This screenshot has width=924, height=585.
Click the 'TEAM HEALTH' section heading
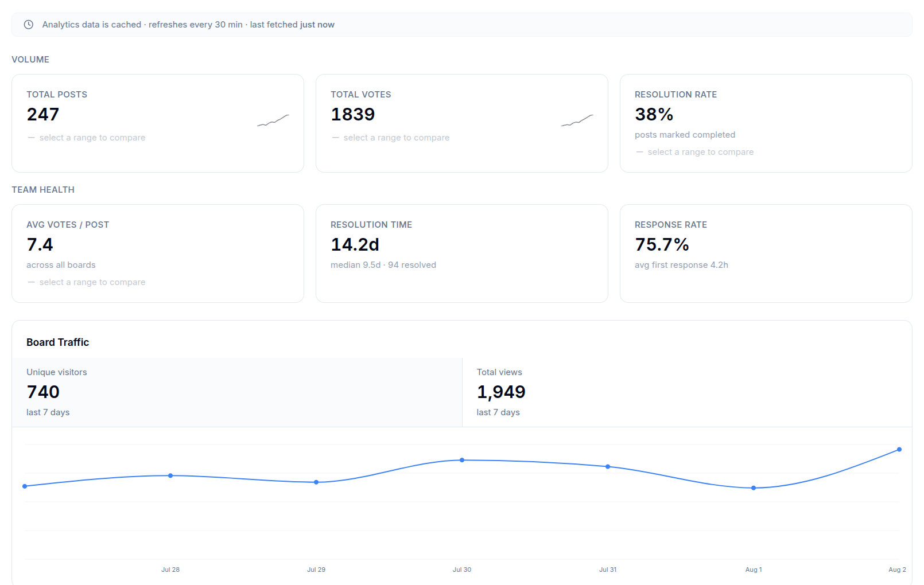pos(43,190)
